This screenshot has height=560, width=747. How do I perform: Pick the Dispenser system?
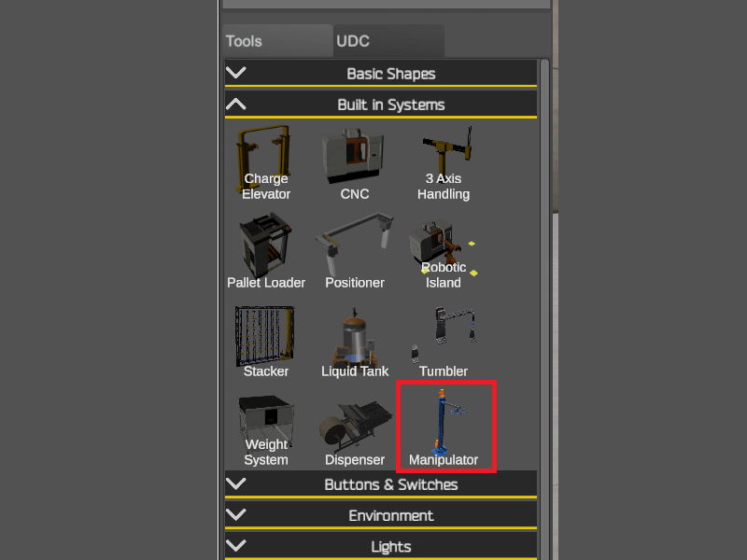pyautogui.click(x=355, y=428)
